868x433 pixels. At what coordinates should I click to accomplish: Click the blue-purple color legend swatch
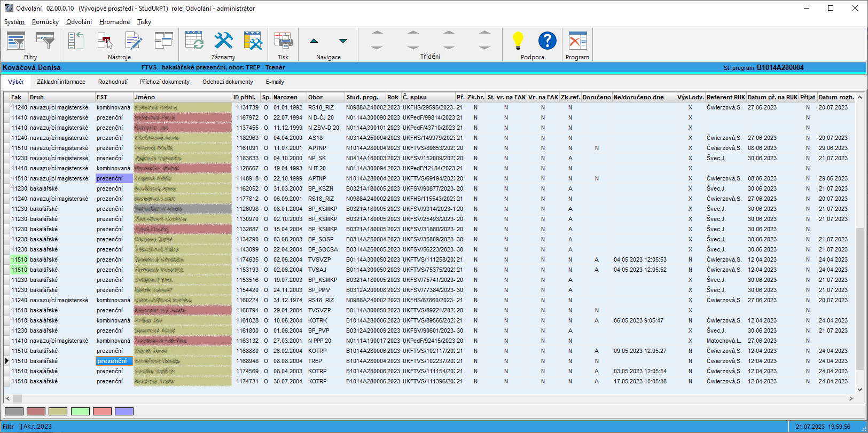click(124, 411)
